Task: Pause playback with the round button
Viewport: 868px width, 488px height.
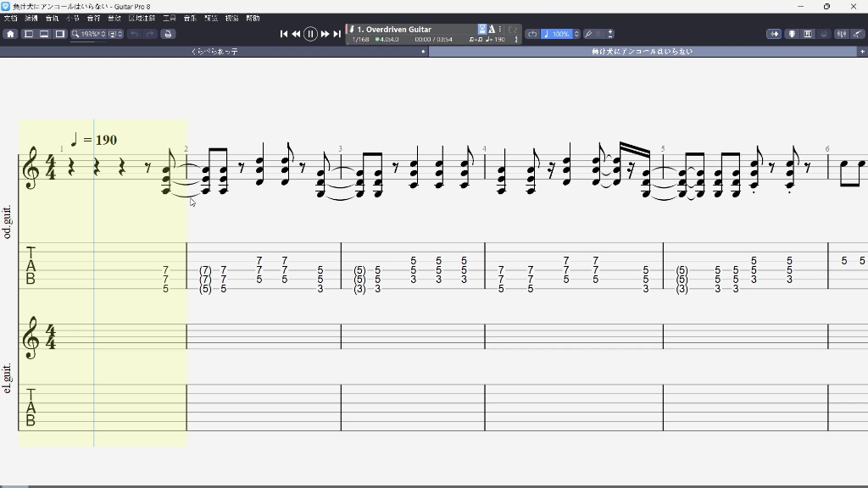Action: click(310, 34)
